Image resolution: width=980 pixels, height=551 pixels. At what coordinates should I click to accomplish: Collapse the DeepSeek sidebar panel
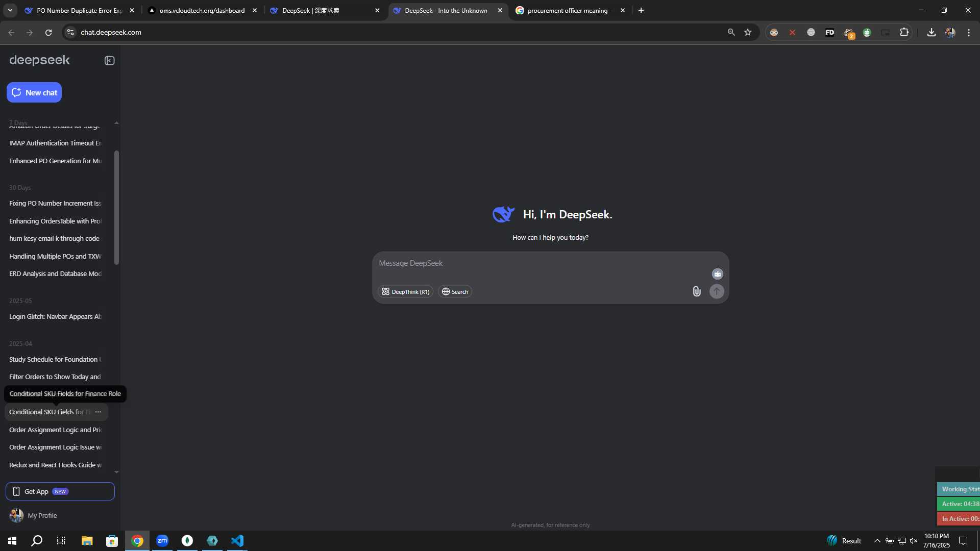pyautogui.click(x=109, y=61)
